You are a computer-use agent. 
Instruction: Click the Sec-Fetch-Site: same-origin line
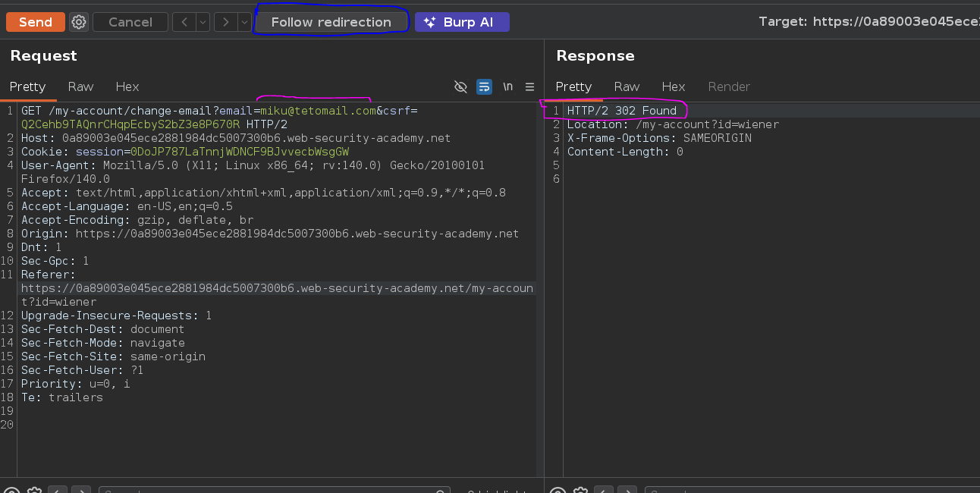coord(113,356)
